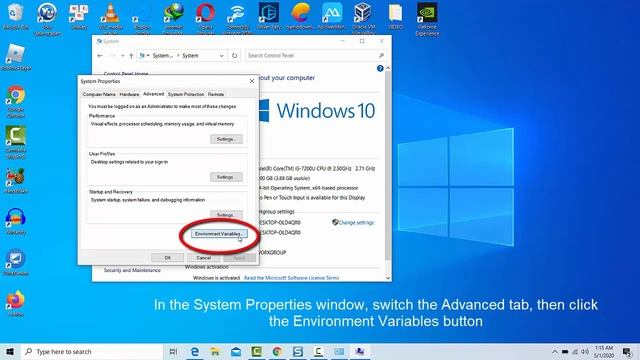Launch VLC media player from desktop
The height and width of the screenshot is (360, 640).
(x=110, y=17)
